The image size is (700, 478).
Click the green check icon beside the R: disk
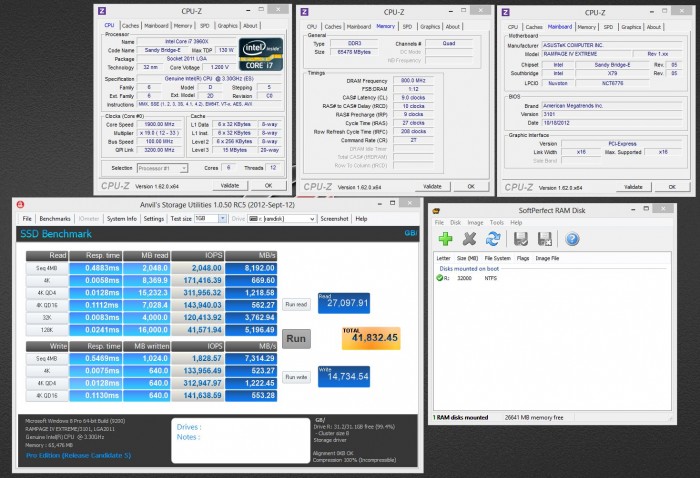[439, 278]
